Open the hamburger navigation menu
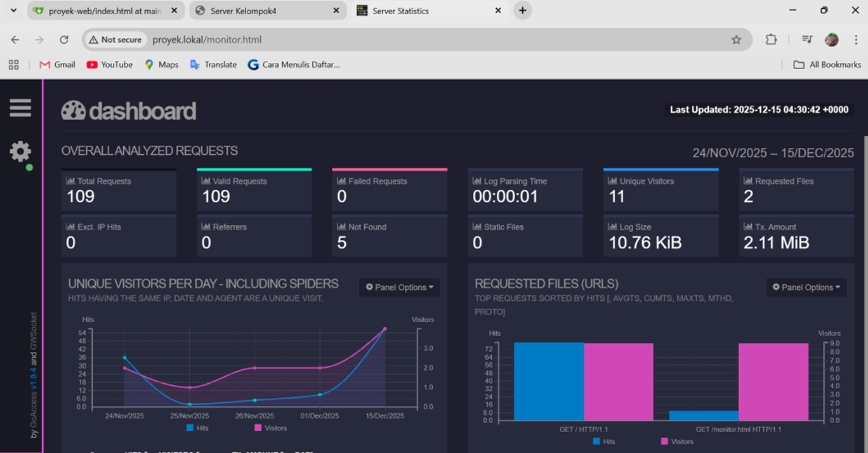The image size is (868, 453). (x=20, y=108)
